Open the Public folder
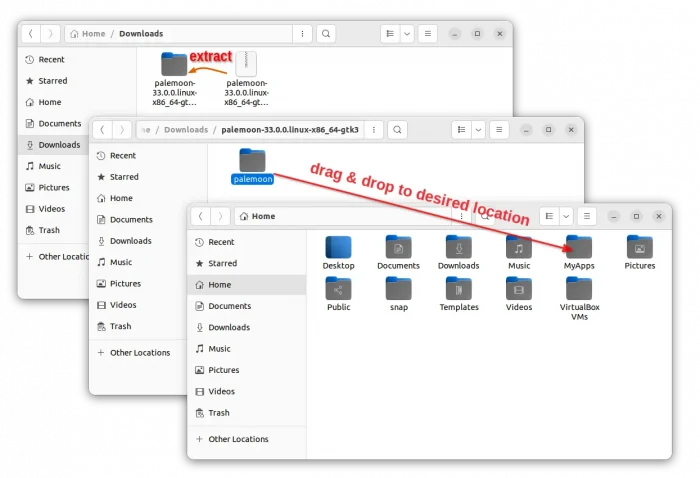The height and width of the screenshot is (478, 700). click(338, 289)
